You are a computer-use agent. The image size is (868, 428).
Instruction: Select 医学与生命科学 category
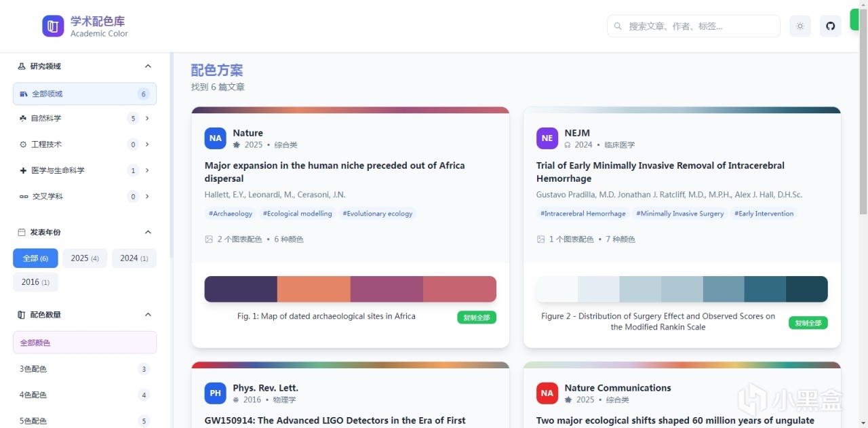click(x=85, y=170)
